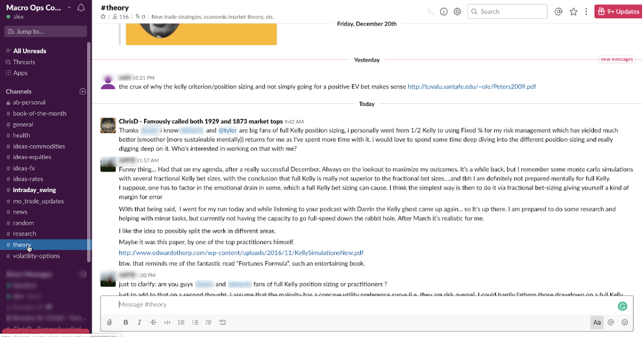644x337 pixels.
Task: Open the research channel
Action: coord(24,234)
